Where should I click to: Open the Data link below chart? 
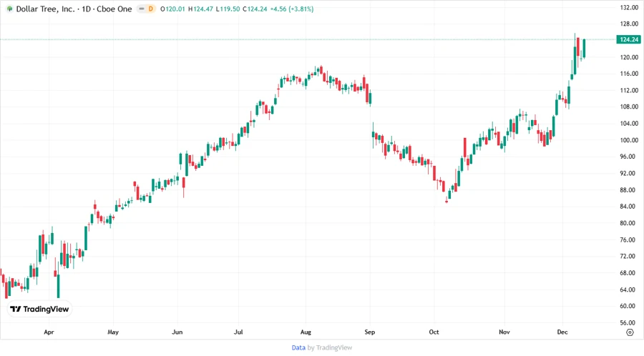pyautogui.click(x=298, y=347)
